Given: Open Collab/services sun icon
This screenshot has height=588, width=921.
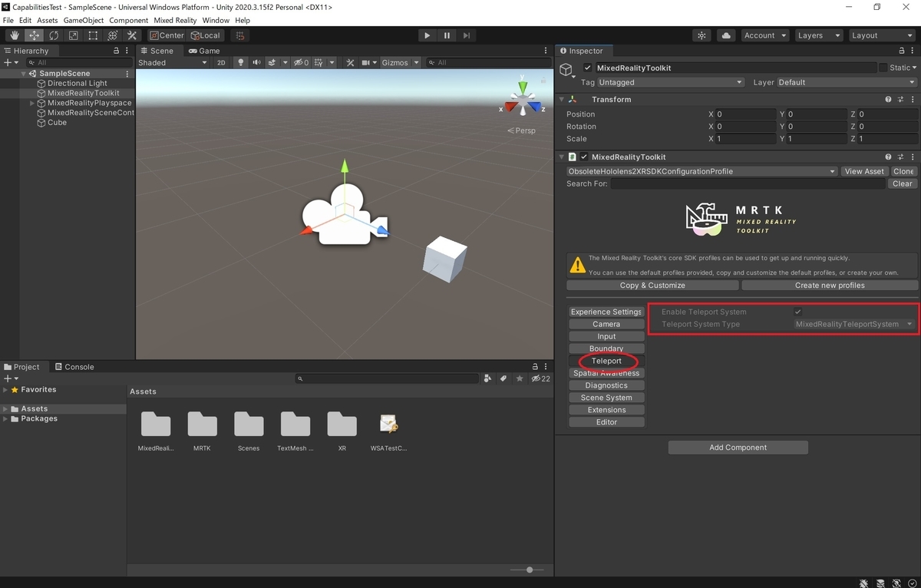Looking at the screenshot, I should (701, 35).
